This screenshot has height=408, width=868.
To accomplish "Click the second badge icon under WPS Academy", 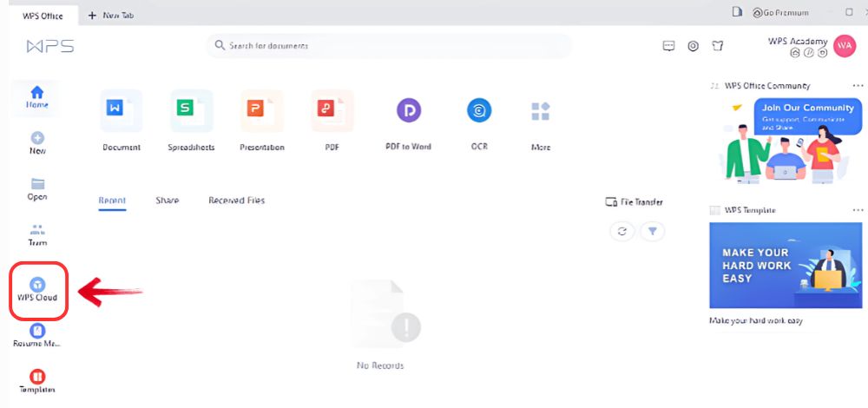I will (808, 54).
